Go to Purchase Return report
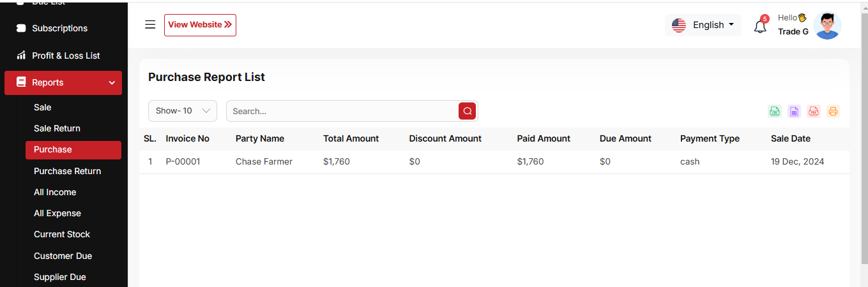The width and height of the screenshot is (868, 287). 67,171
